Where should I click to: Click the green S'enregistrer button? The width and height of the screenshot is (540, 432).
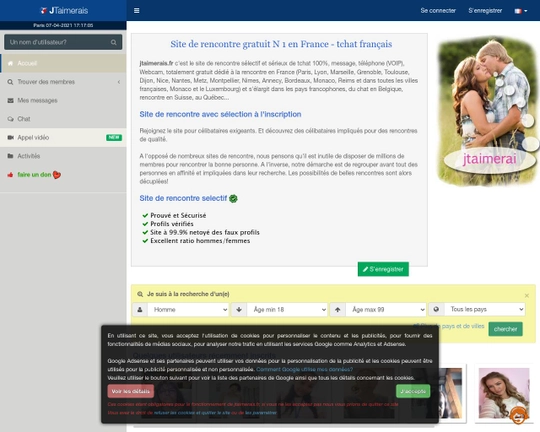point(383,269)
